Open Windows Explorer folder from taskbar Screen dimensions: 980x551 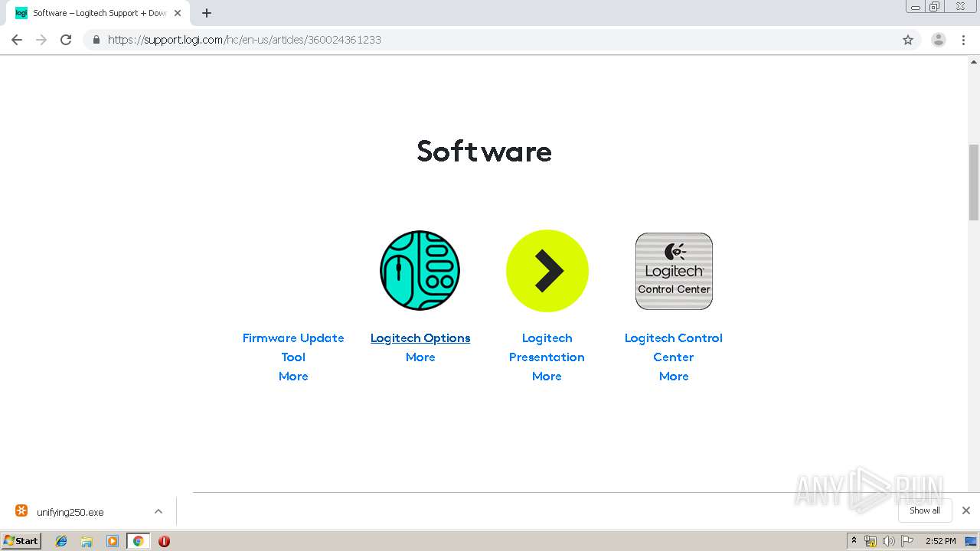[x=87, y=541]
